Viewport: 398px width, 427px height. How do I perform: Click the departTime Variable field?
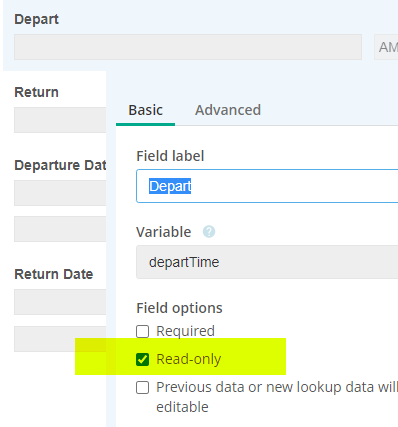pyautogui.click(x=267, y=262)
